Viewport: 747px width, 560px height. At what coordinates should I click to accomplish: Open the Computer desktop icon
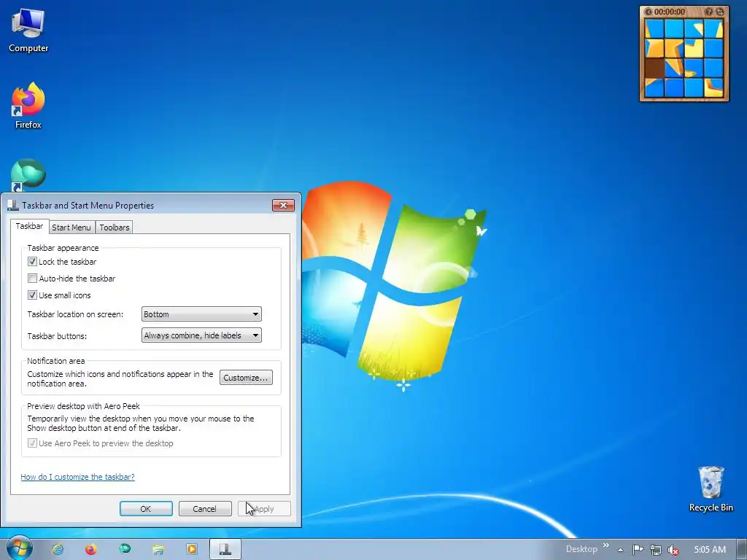[x=28, y=31]
